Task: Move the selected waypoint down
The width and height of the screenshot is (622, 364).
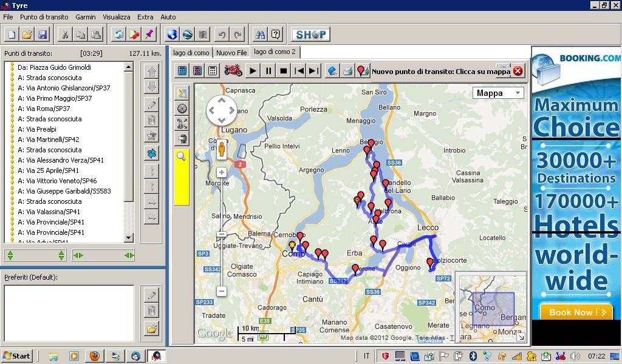Action: [151, 87]
